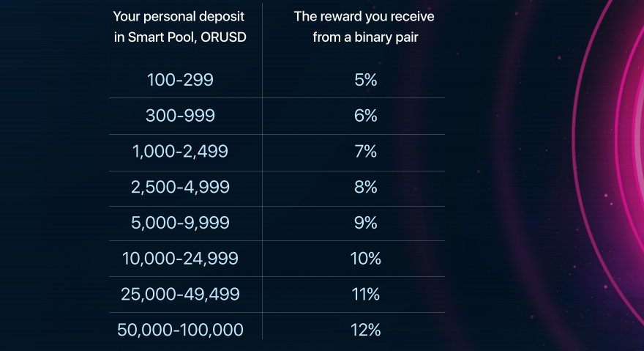644x351 pixels.
Task: Click the 6% reward value
Action: [x=365, y=116]
